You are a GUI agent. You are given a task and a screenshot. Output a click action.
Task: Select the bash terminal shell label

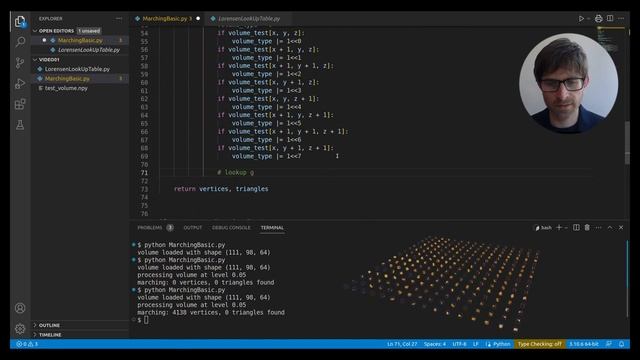click(x=543, y=228)
